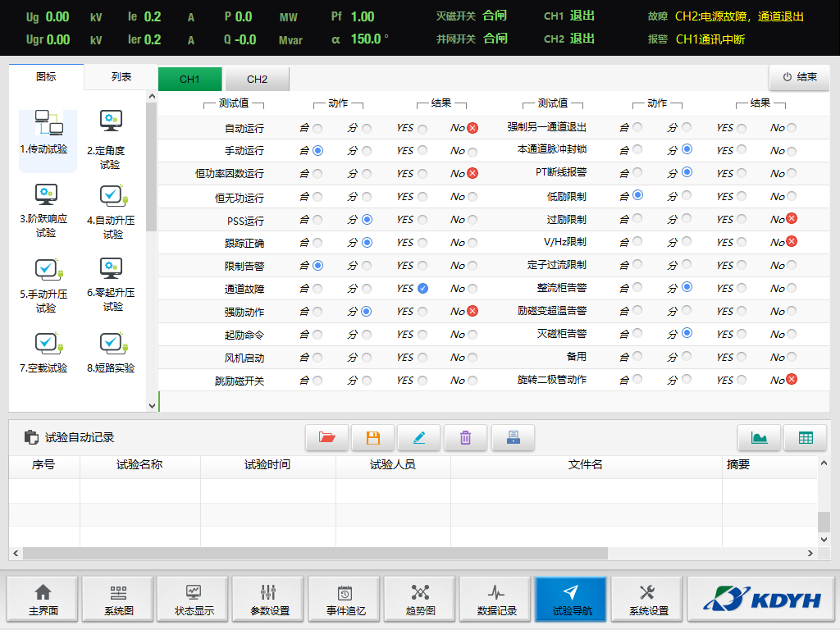Open the 3.阶跃响应试验 test icon
The image size is (840, 630).
pos(46,210)
